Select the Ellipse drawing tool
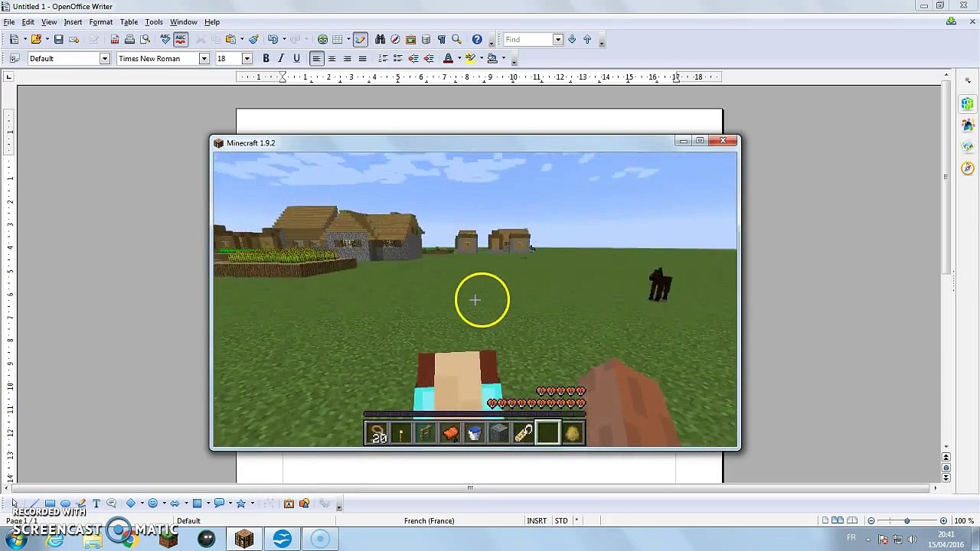The image size is (980, 551). tap(65, 503)
